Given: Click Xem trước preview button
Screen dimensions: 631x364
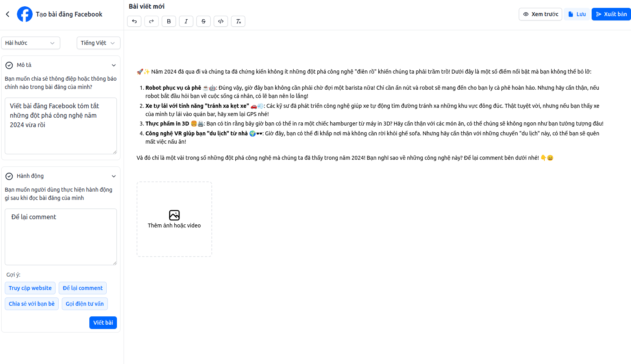Looking at the screenshot, I should 540,14.
